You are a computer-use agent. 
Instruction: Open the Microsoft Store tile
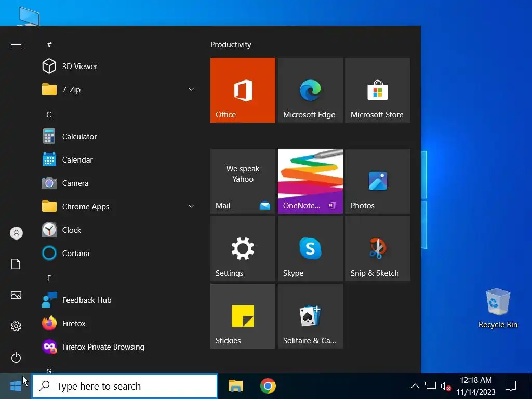point(378,90)
